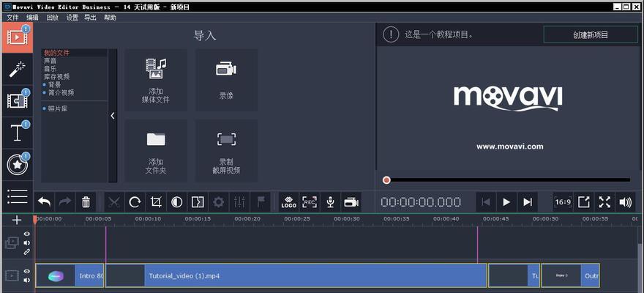
Task: Open the 文件 menu
Action: [12, 18]
